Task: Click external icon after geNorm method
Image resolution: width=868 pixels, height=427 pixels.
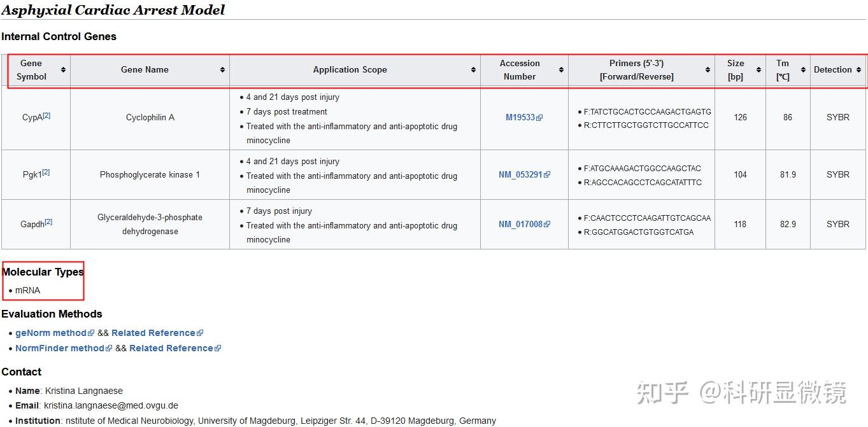Action: [91, 333]
